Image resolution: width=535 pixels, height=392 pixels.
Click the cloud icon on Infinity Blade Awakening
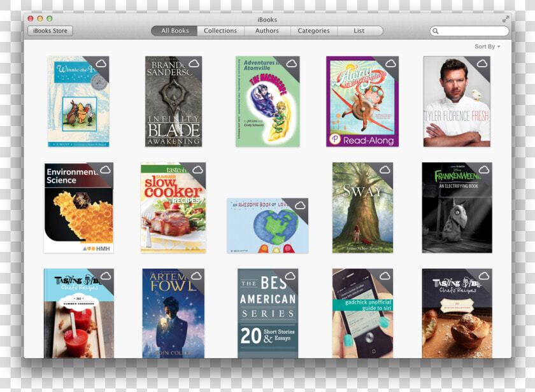coord(194,64)
